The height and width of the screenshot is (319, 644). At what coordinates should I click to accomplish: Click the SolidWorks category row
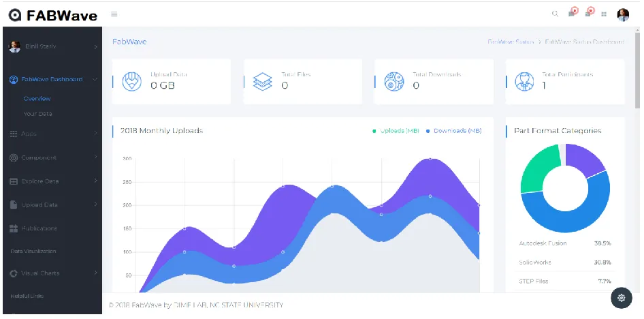[x=565, y=262]
